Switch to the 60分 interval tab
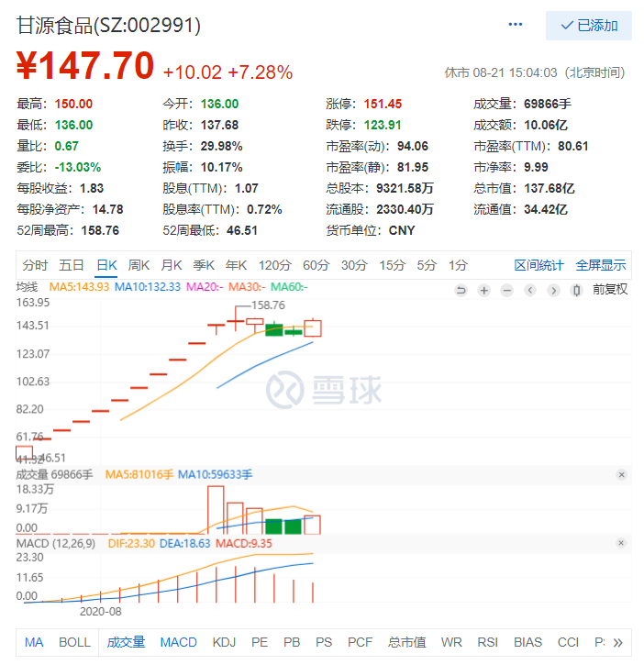 pyautogui.click(x=316, y=265)
